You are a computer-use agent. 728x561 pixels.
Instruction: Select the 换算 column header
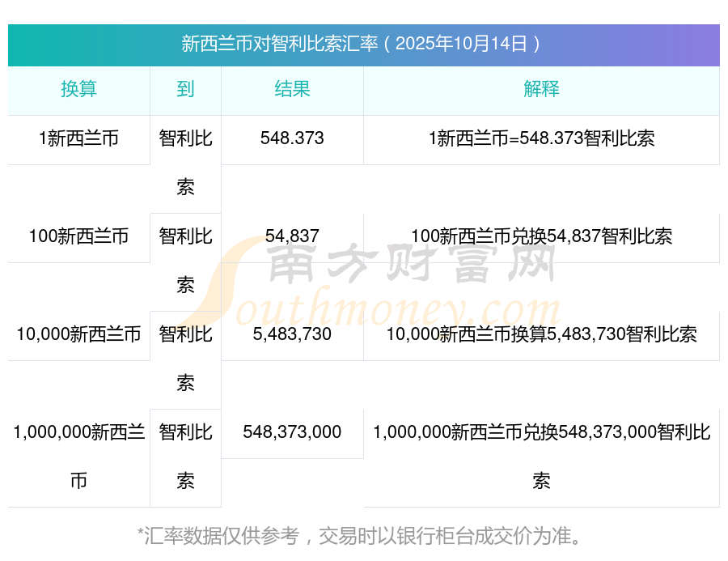[x=78, y=90]
